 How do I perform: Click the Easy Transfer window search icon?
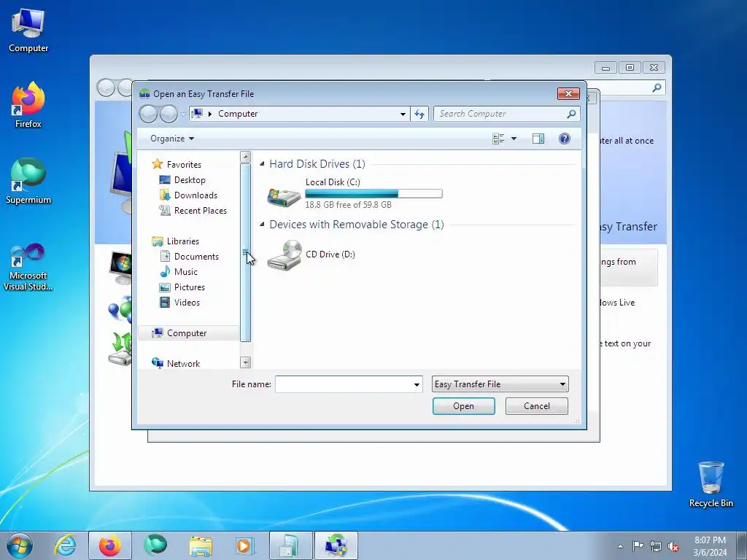(657, 87)
